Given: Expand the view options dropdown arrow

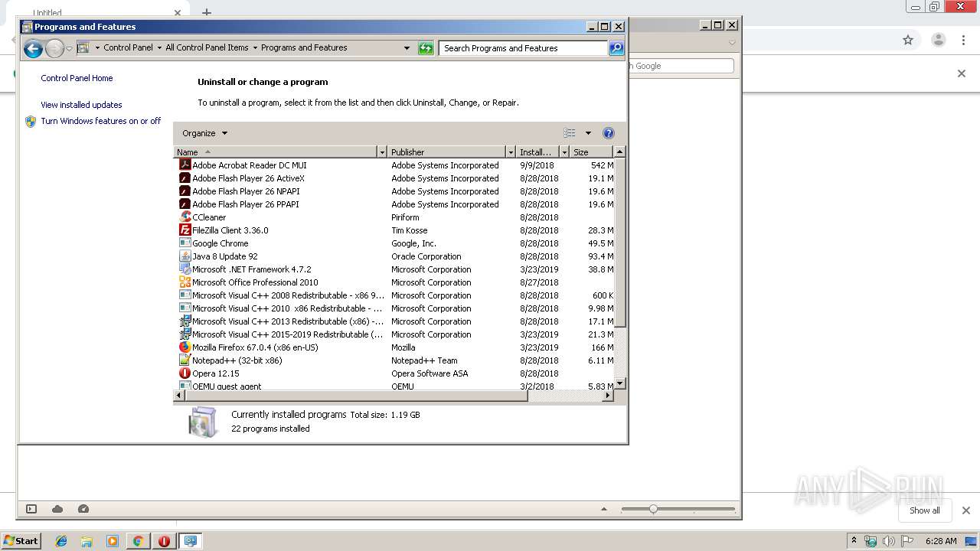Looking at the screenshot, I should tap(588, 133).
